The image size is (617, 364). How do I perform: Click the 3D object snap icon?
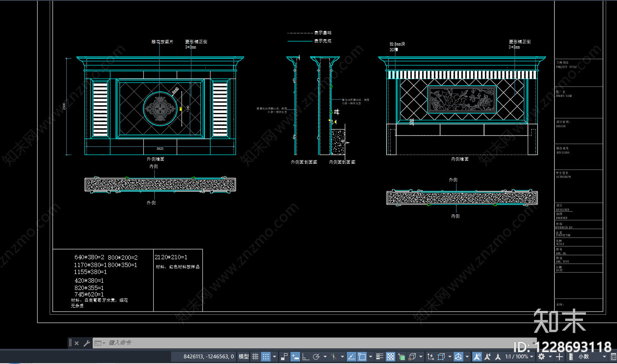[x=412, y=357]
